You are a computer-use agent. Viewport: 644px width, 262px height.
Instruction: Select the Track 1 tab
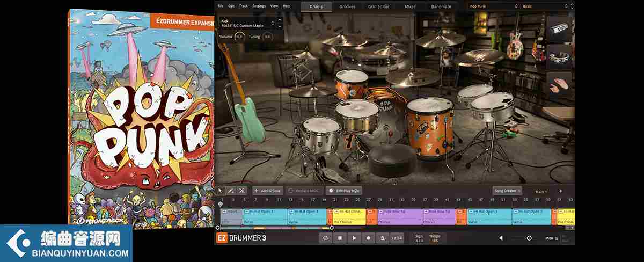[x=541, y=192]
